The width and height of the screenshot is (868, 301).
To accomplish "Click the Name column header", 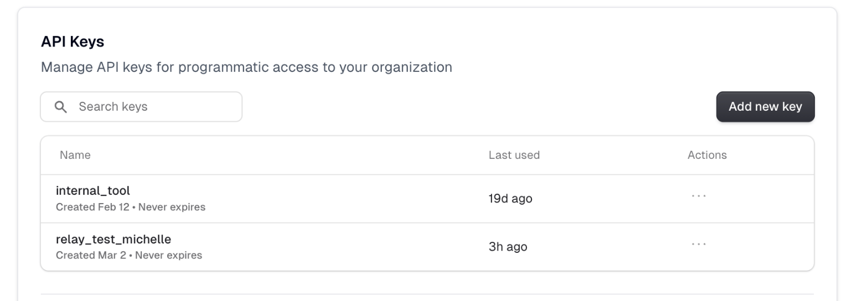I will [75, 155].
